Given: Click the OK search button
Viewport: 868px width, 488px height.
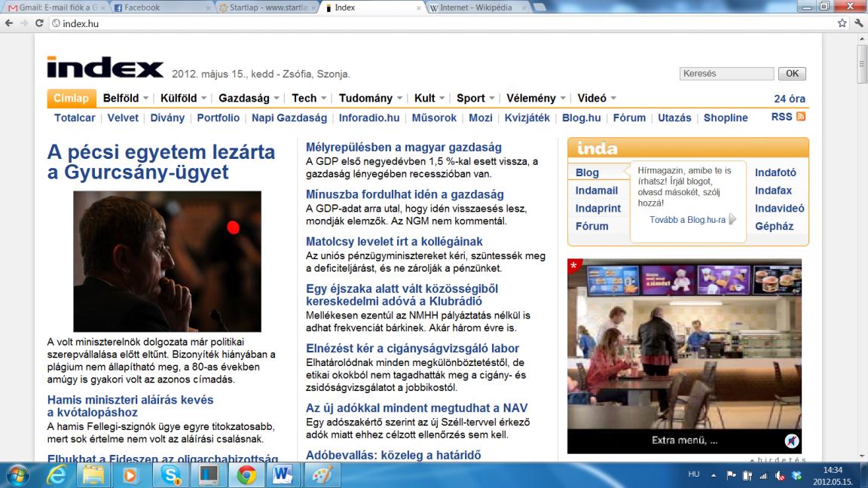Looking at the screenshot, I should point(792,74).
